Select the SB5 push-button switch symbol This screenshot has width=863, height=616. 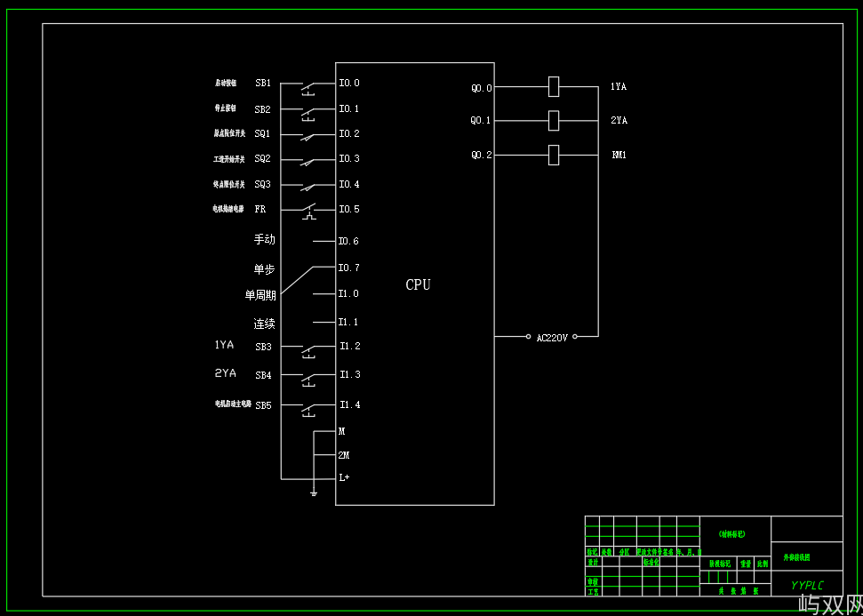(308, 410)
